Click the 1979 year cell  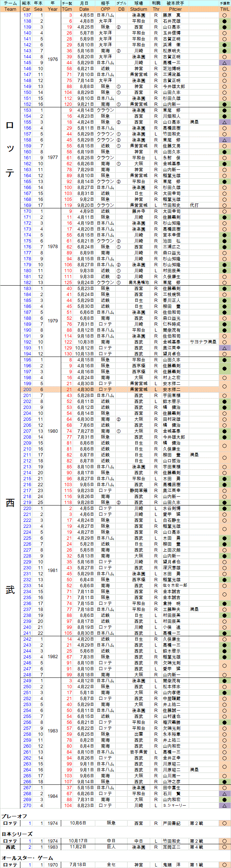[53, 321]
